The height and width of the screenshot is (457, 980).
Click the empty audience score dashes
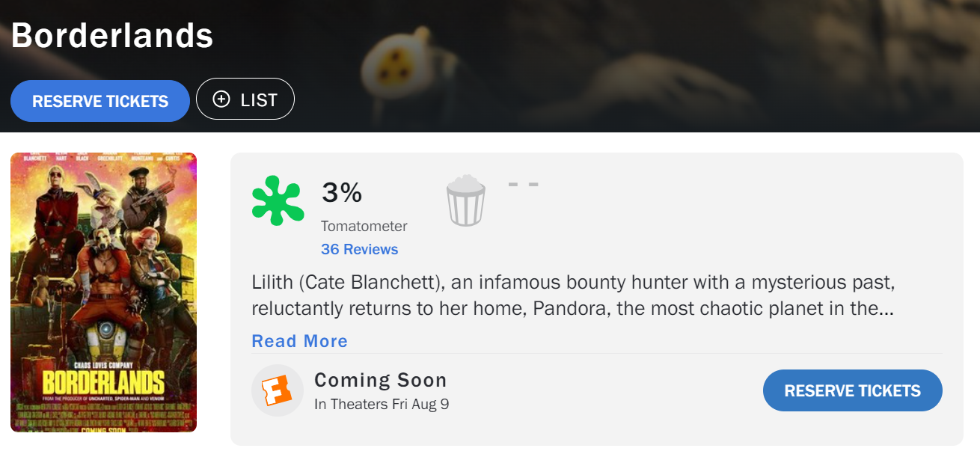pos(523,184)
